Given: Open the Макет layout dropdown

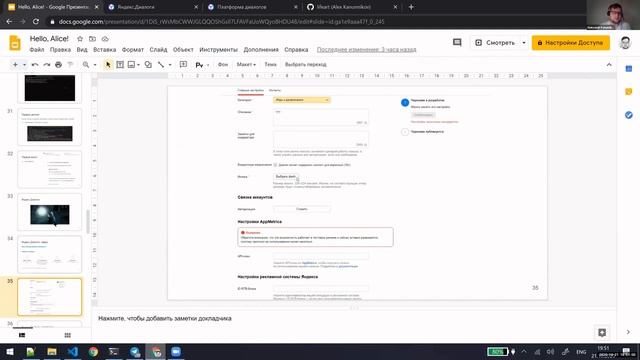Looking at the screenshot, I should tap(246, 64).
